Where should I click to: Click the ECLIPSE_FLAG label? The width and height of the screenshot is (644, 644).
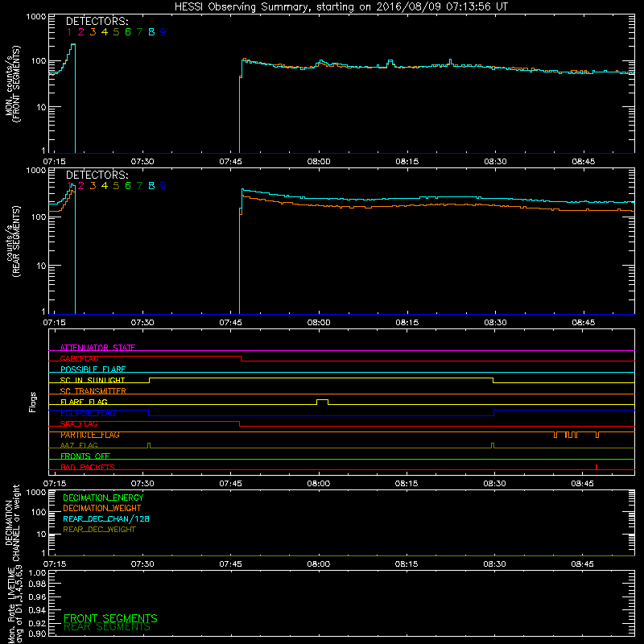tap(88, 413)
